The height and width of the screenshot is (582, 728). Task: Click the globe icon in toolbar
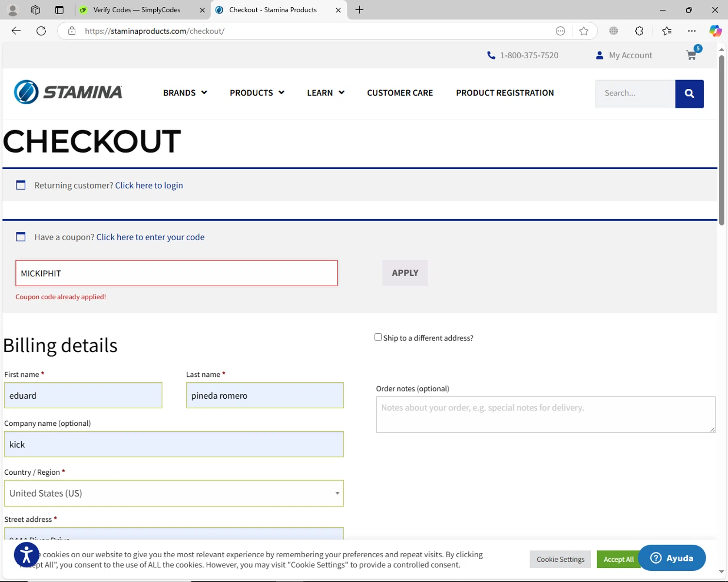tap(613, 31)
